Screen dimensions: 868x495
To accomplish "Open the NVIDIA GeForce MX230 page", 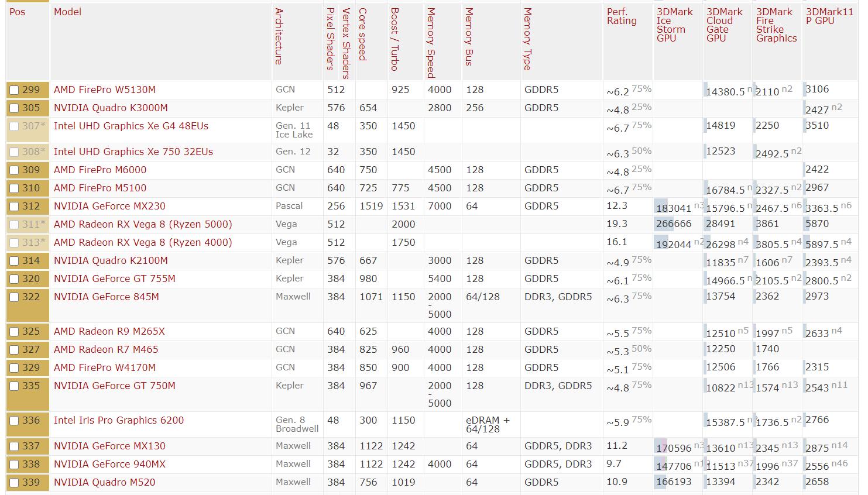I will point(109,206).
